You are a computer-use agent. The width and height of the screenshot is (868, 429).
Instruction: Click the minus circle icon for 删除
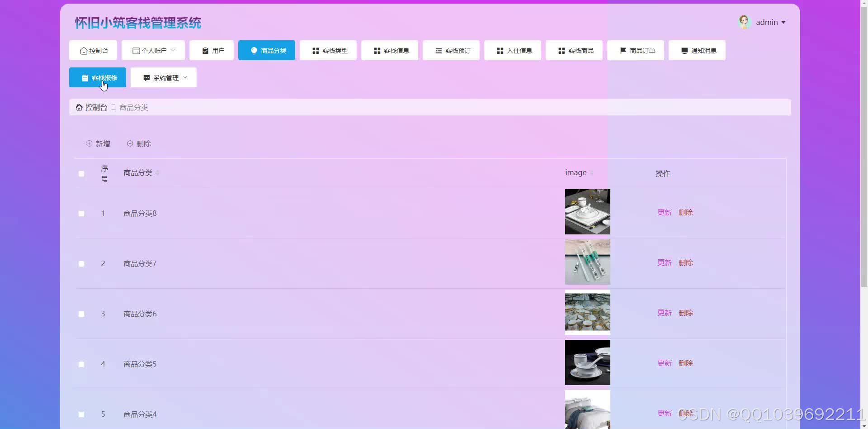point(130,143)
